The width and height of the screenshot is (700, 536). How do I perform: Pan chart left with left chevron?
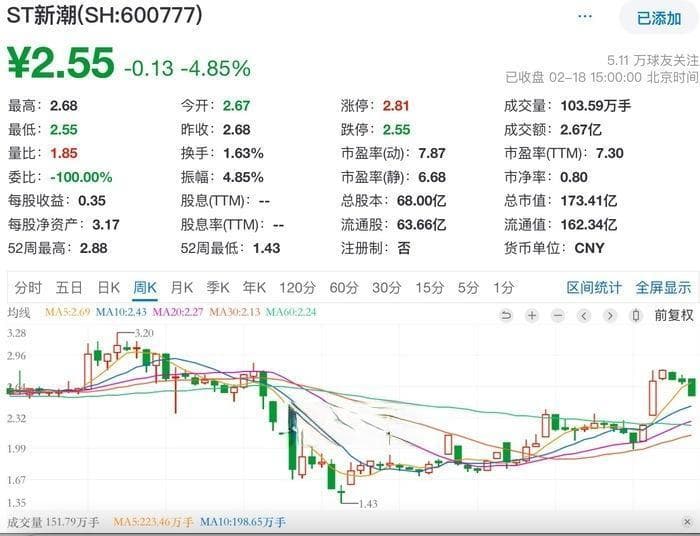584,316
